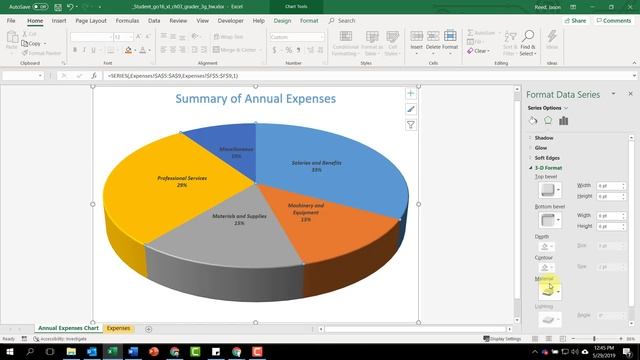Viewport: 640px width, 360px height.
Task: Click Clear eraser icon
Action: coord(470,51)
